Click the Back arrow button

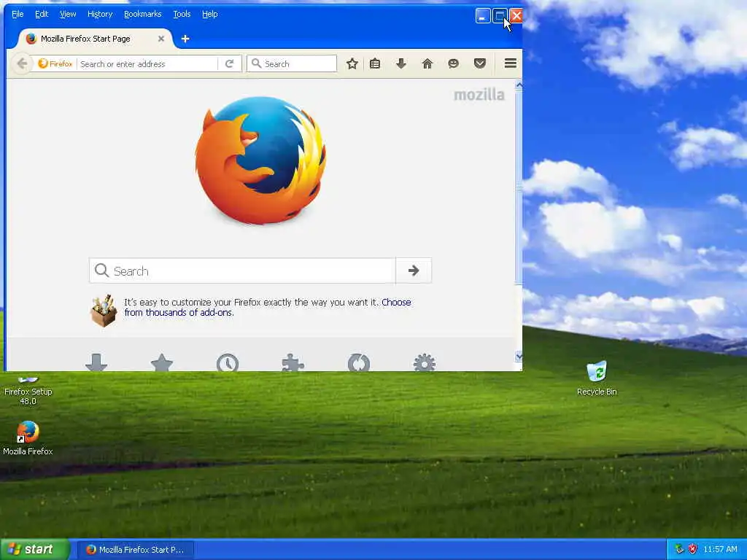point(22,63)
